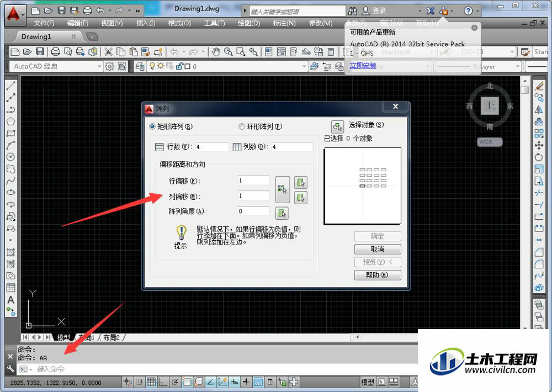Expand the Help question mark dropdown arrow
Screen dimensions: 552x392
pos(477,11)
